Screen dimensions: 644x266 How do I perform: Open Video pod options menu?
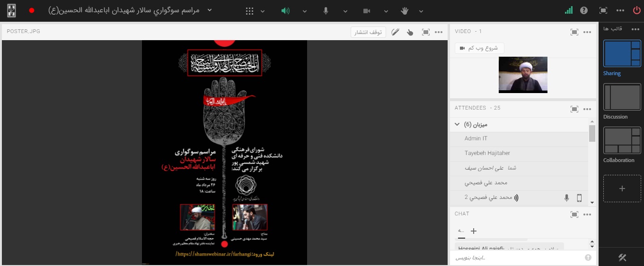[587, 32]
